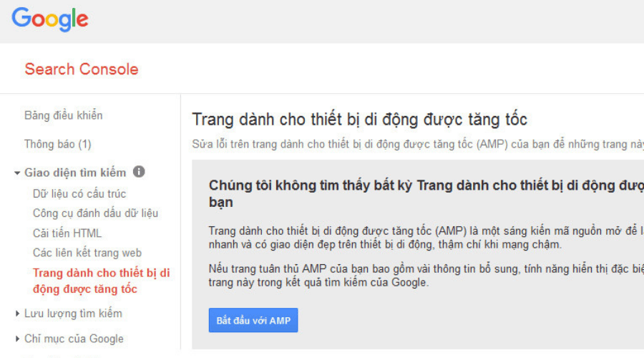The width and height of the screenshot is (644, 358).
Task: Open Cải tiến HTML page
Action: [x=67, y=233]
